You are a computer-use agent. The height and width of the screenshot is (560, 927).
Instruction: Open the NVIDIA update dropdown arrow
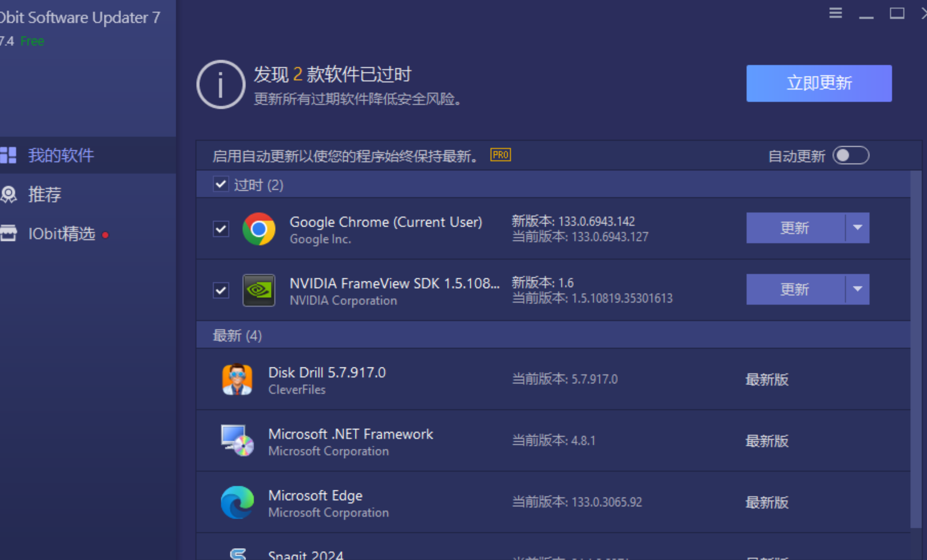pos(858,289)
